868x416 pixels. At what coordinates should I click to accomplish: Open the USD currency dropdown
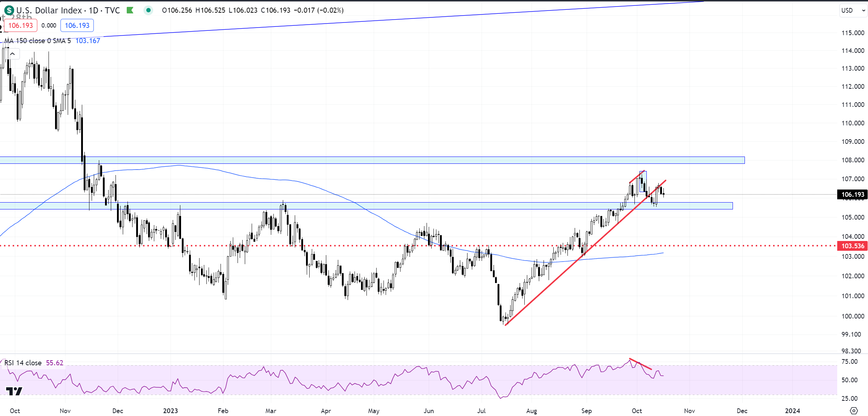tap(852, 11)
